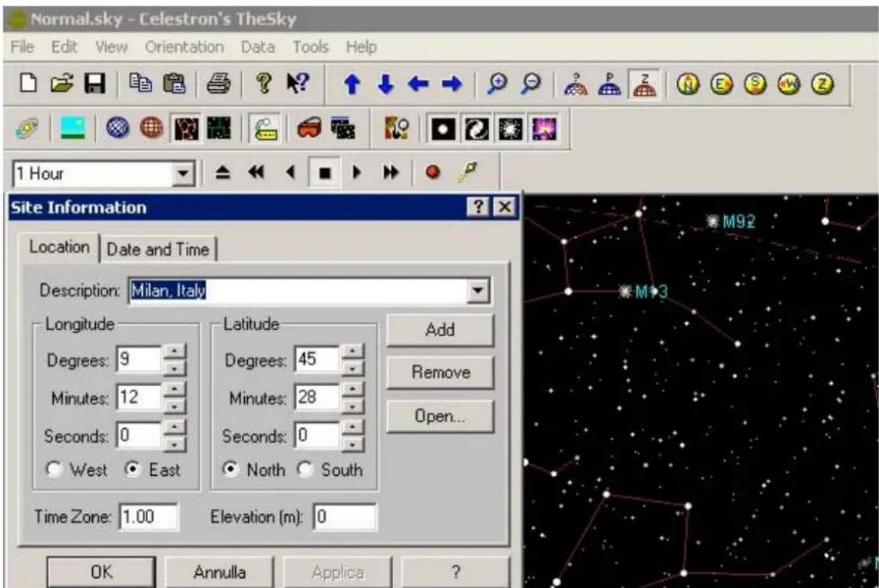The height and width of the screenshot is (588, 879).
Task: Toggle the object labels tag icon
Action: pos(266,129)
